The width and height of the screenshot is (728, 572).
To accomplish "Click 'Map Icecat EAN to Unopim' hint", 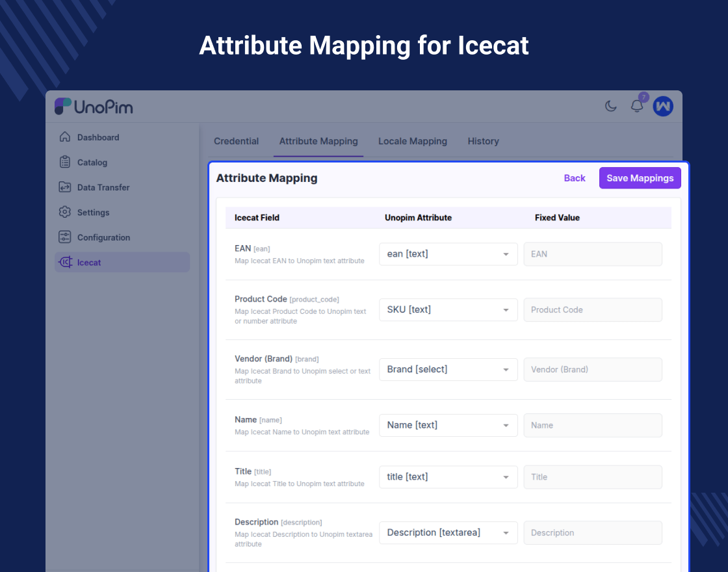I will (x=300, y=261).
